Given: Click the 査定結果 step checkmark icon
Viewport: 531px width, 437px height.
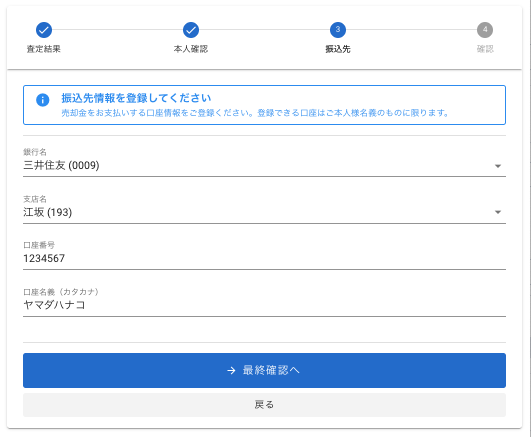Looking at the screenshot, I should [x=44, y=30].
